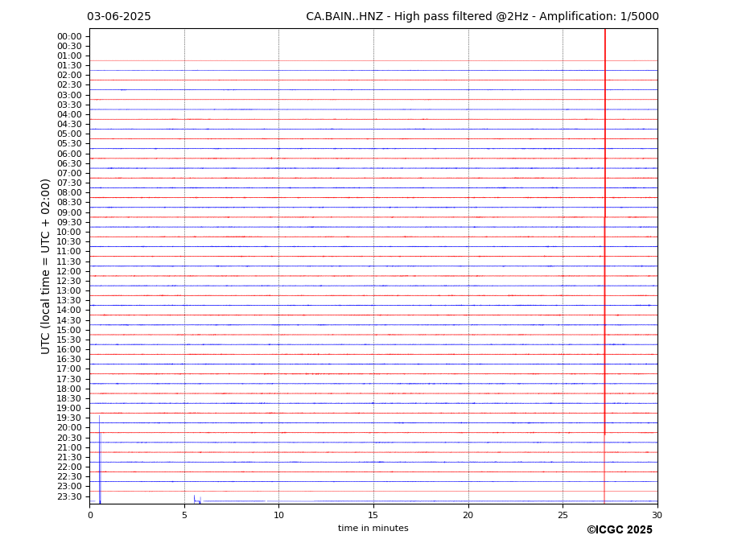This screenshot has height=560, width=746.
Task: Click the blue step glitch on 23:30 trace
Action: pos(197,499)
